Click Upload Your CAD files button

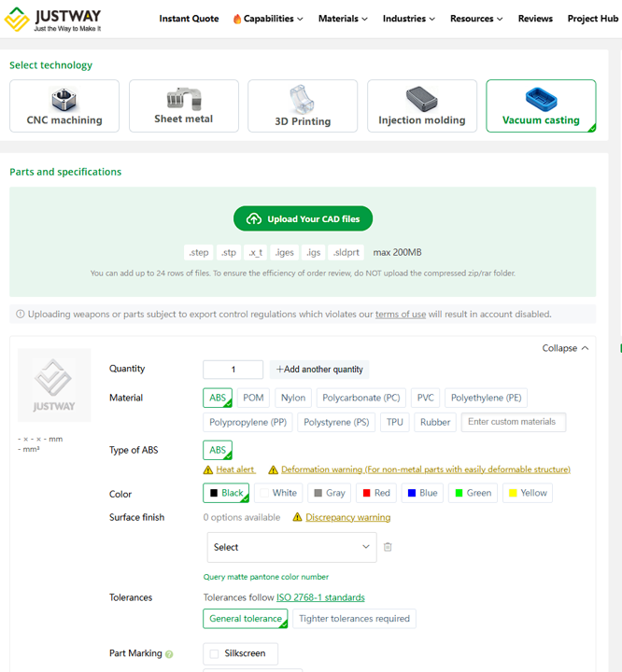tap(303, 218)
